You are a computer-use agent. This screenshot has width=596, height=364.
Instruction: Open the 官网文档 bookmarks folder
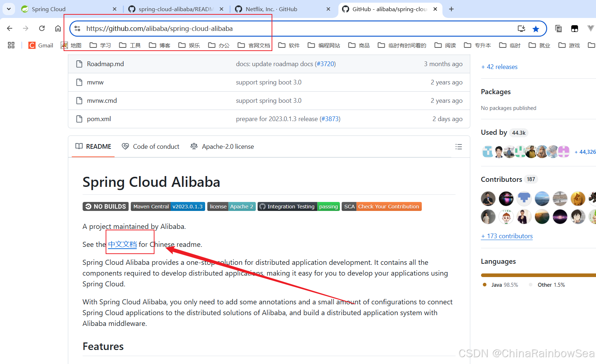pos(254,45)
